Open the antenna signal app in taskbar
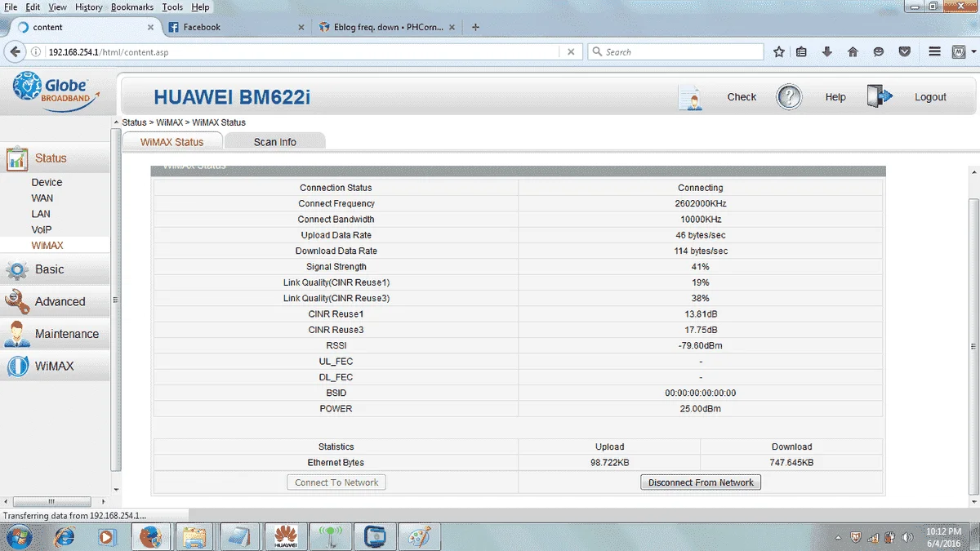The image size is (980, 551). (x=330, y=536)
